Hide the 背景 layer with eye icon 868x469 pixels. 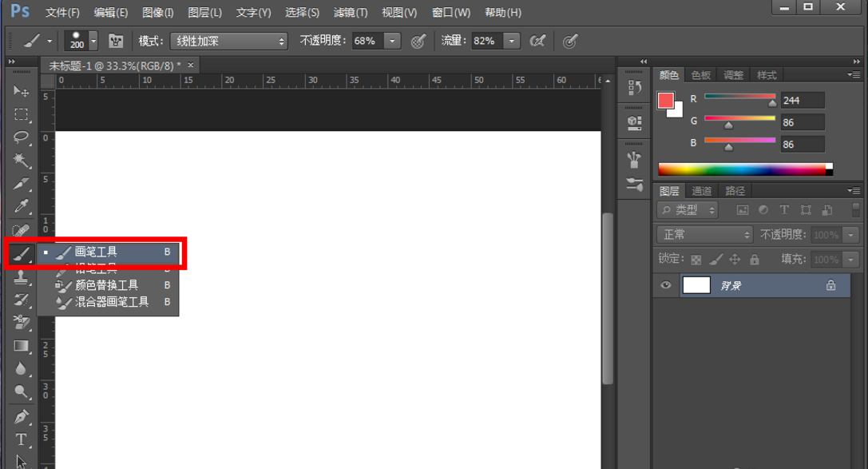(666, 285)
